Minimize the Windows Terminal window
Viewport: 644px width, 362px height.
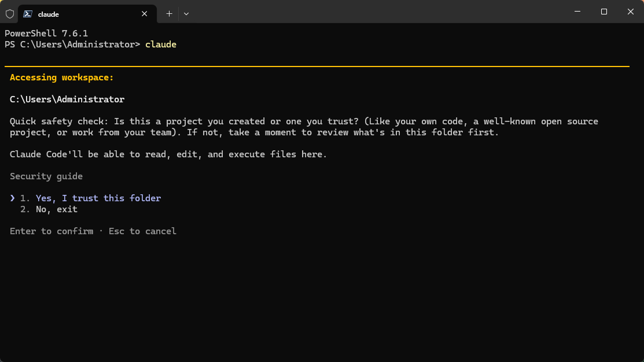pos(576,12)
